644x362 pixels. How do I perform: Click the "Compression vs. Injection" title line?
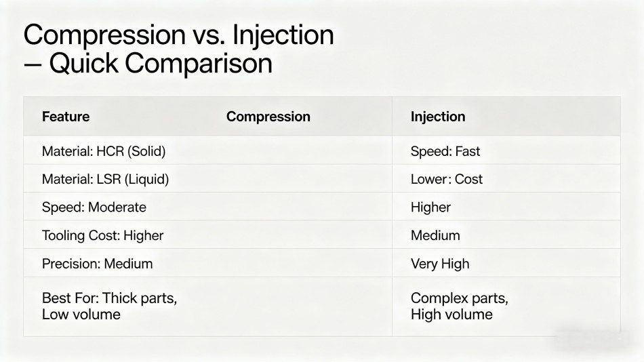coord(178,35)
